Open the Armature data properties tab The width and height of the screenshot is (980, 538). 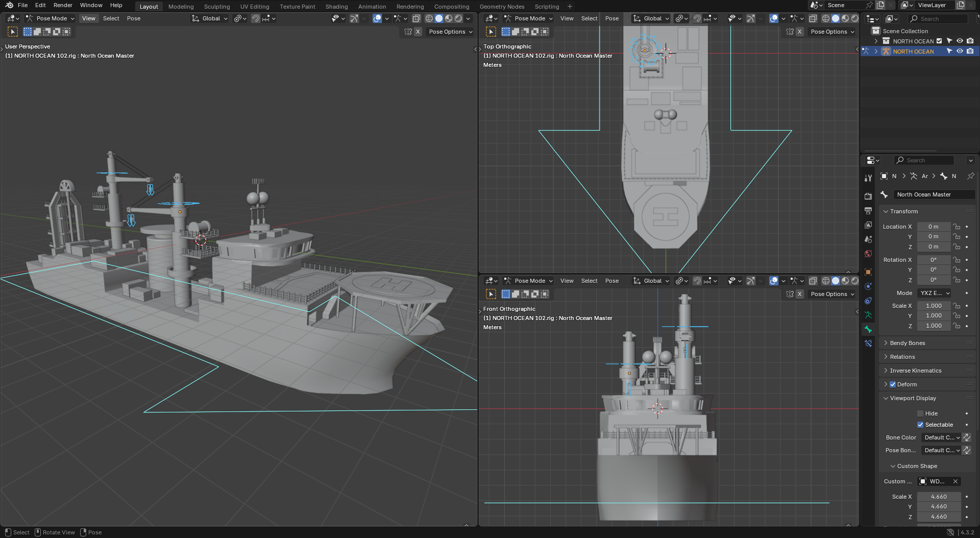point(868,315)
